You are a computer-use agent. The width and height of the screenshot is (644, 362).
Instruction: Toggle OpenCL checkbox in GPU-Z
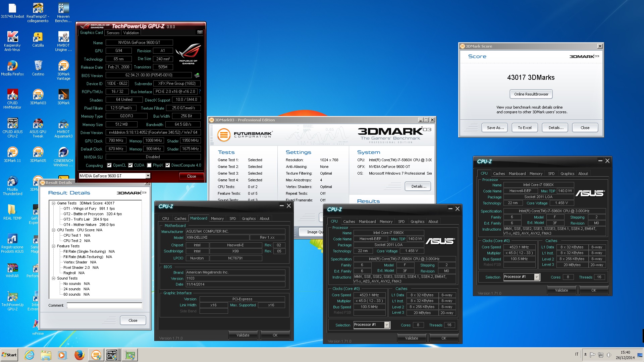(x=109, y=165)
